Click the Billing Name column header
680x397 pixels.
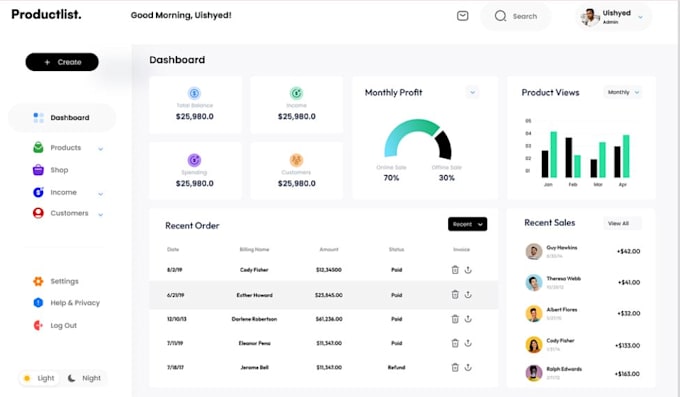point(254,249)
